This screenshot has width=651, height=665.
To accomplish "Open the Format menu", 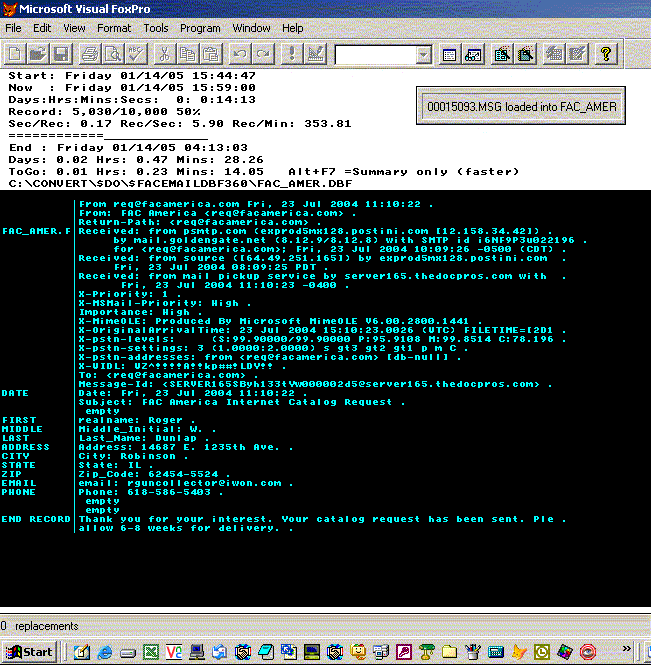I will coord(114,28).
